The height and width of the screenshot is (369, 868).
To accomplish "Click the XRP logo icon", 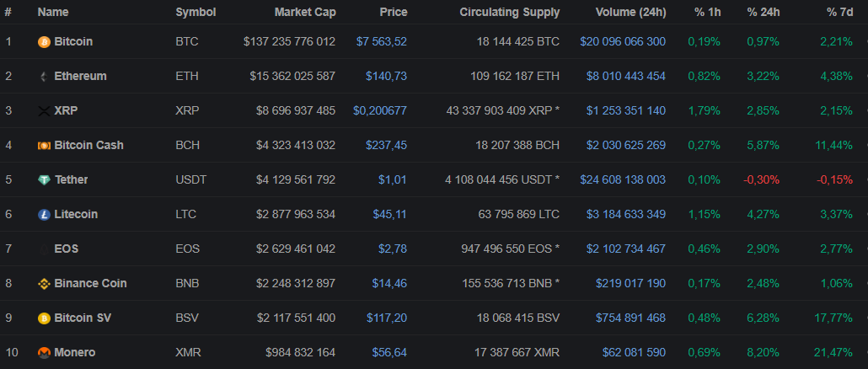I will click(44, 110).
